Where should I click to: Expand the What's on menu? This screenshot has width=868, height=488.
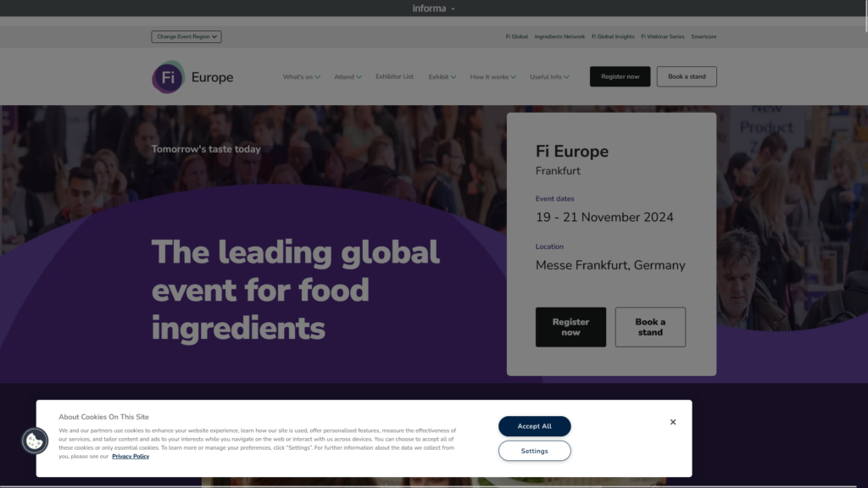301,77
